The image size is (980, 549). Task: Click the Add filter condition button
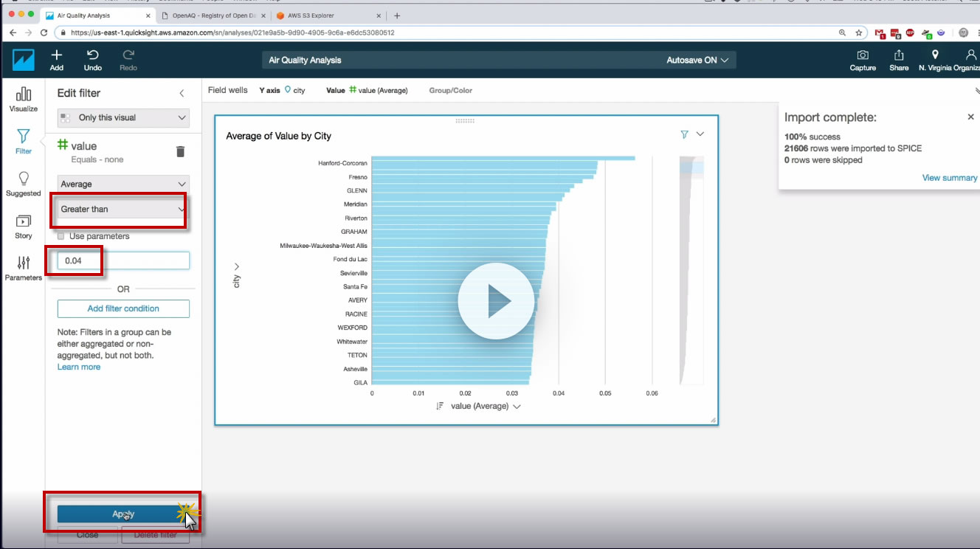click(123, 308)
